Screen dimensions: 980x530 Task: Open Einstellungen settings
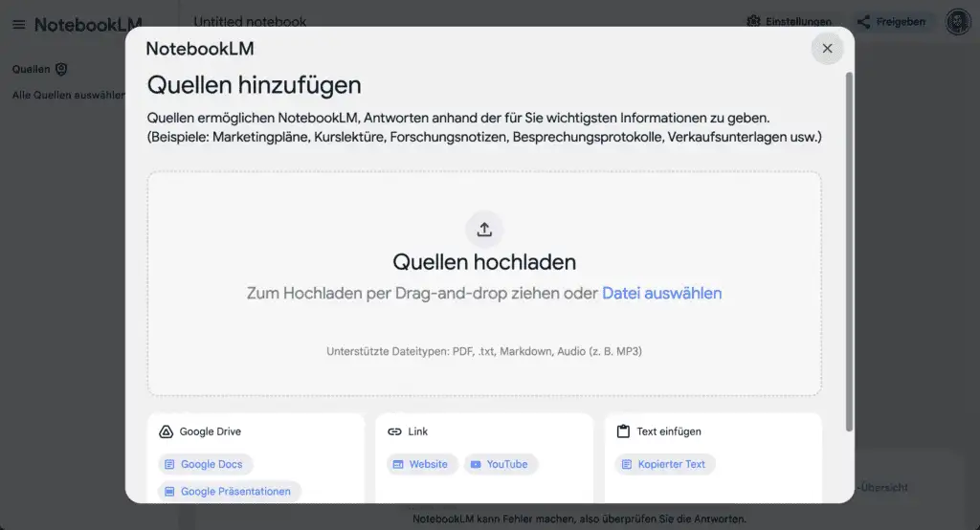click(790, 22)
